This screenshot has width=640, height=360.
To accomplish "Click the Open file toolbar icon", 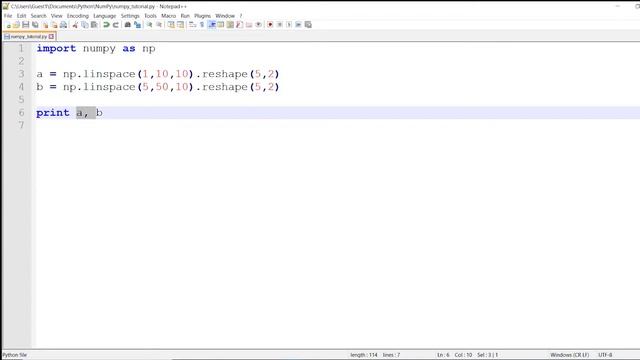I will 16,25.
